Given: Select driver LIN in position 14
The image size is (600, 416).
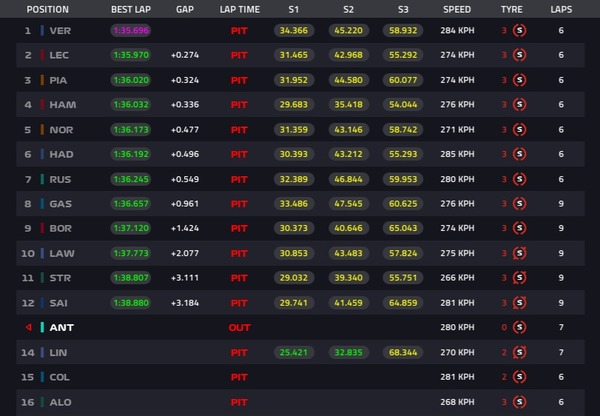Looking at the screenshot, I should pos(58,352).
